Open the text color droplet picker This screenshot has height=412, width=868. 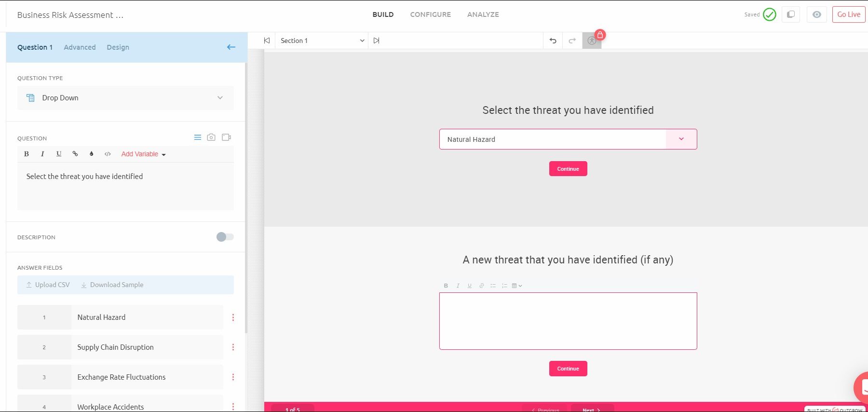coord(91,154)
